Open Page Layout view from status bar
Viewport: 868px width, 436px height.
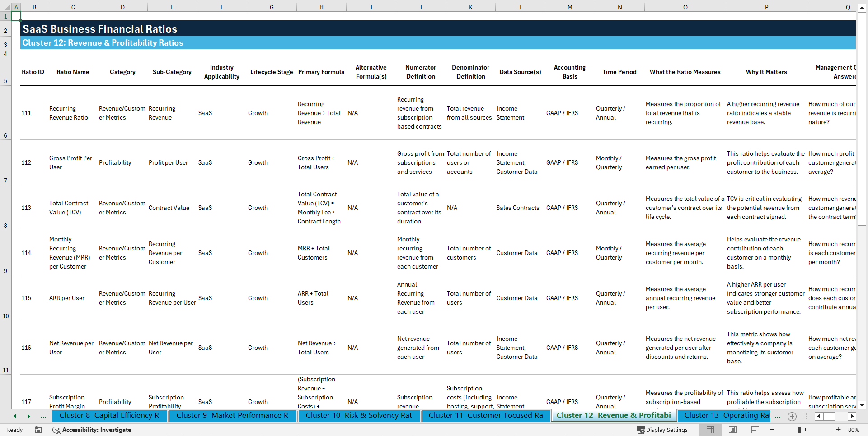point(732,430)
